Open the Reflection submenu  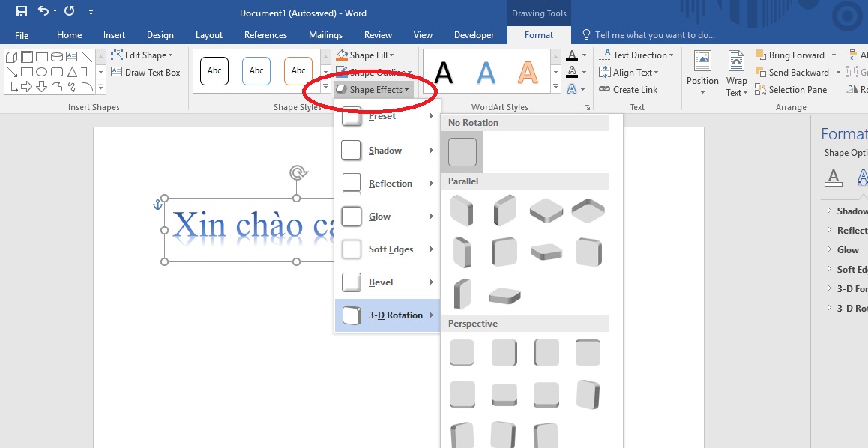tap(388, 183)
